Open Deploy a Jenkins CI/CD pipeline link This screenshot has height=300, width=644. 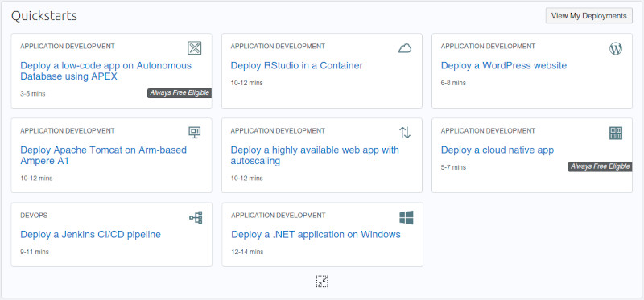tap(90, 235)
